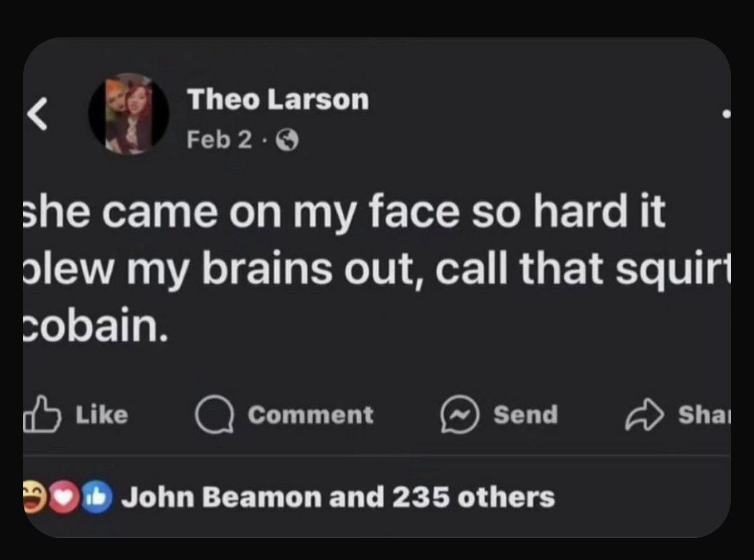Open Theo Larson's profile picture
The height and width of the screenshot is (560, 754).
point(129,114)
